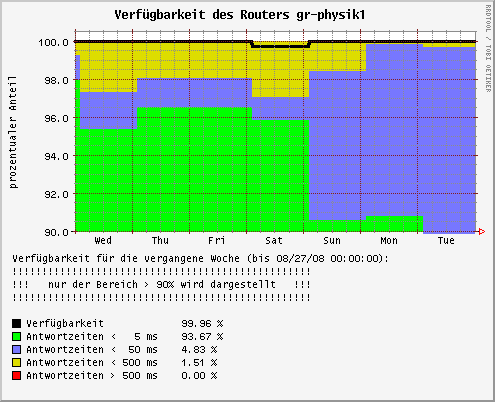
Task: Click the blue legend swatch for < 50 ms
Action: click(x=17, y=349)
